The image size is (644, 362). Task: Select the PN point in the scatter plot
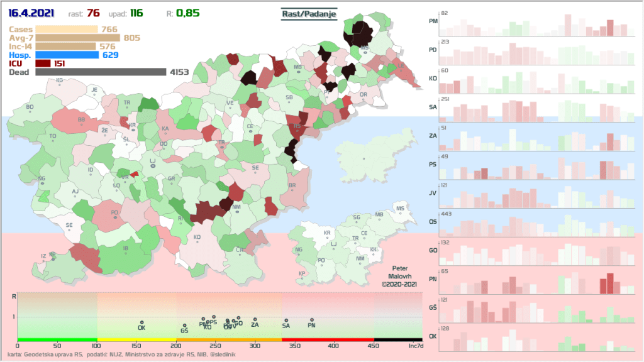pyautogui.click(x=311, y=321)
